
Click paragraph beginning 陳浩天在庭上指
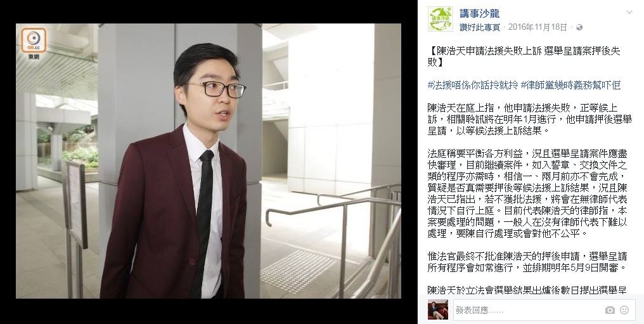click(529, 119)
